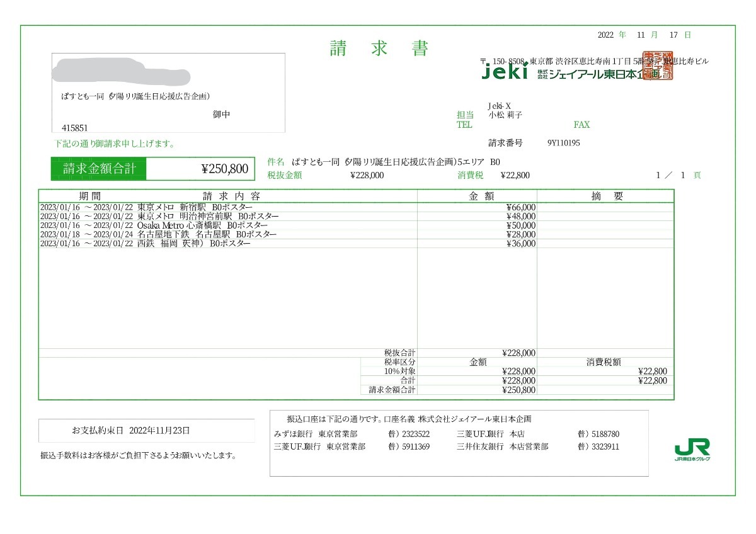Click the 消費税 ¥22,800 header value
Screen dimensions: 756x534
coord(515,176)
